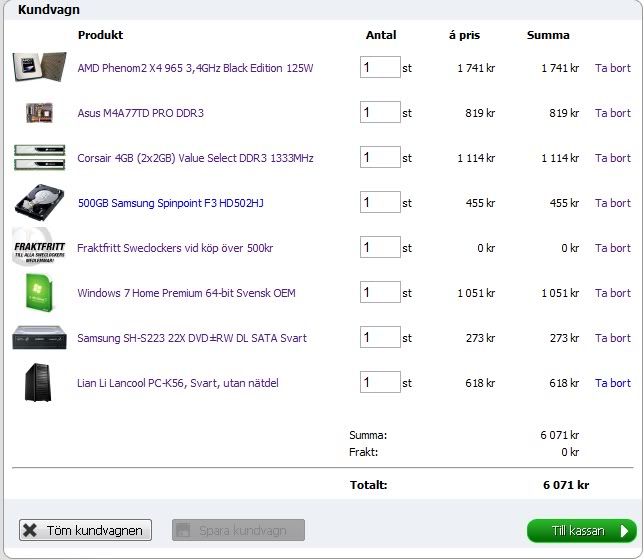
Task: Click the Windows 7 box thumbnail
Action: 39,293
